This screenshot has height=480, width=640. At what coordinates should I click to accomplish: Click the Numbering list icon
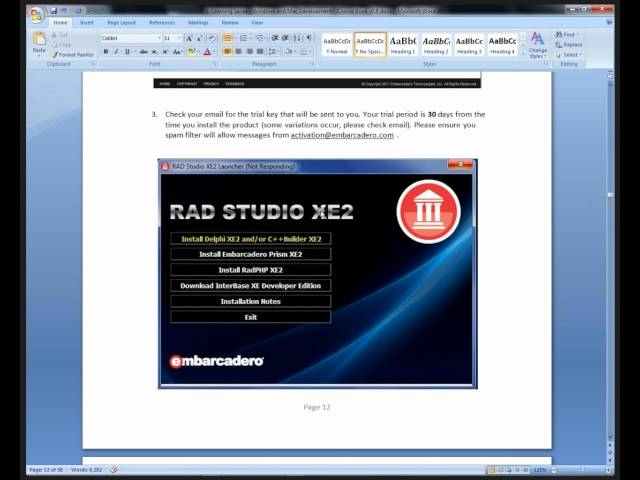click(x=243, y=38)
